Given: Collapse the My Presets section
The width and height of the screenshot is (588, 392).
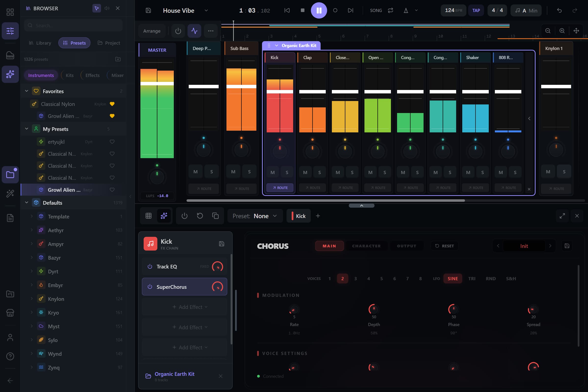Looking at the screenshot, I should click(x=26, y=128).
